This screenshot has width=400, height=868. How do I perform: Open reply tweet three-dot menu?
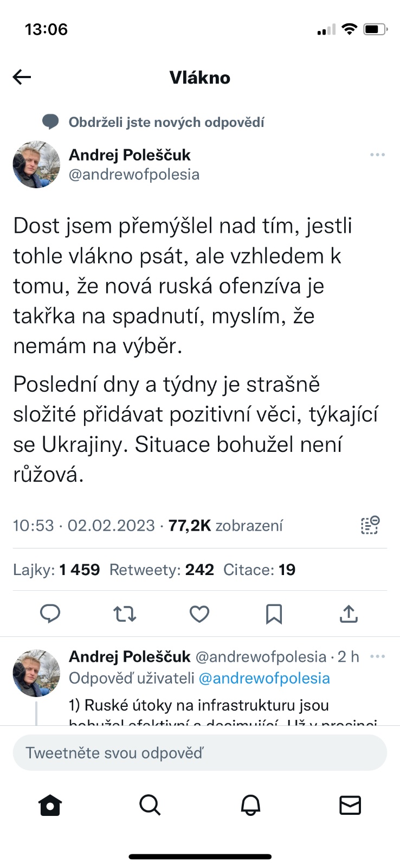[x=377, y=656]
